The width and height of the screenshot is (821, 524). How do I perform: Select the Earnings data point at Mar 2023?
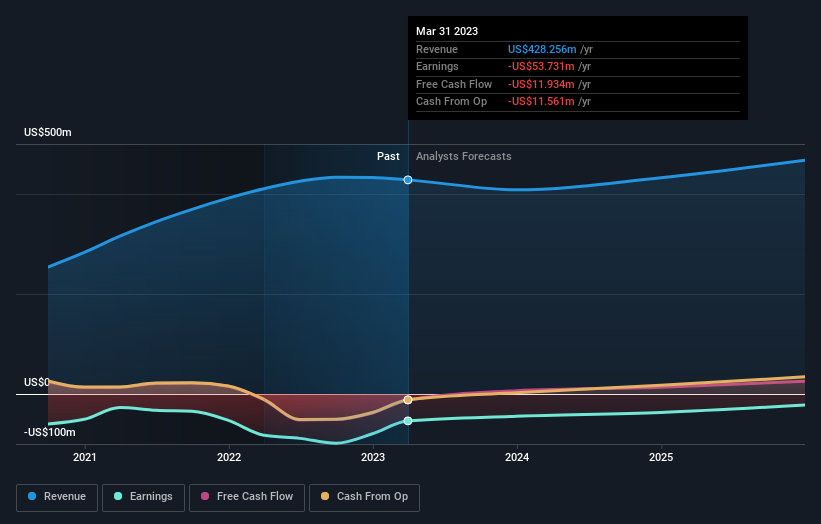coord(408,421)
